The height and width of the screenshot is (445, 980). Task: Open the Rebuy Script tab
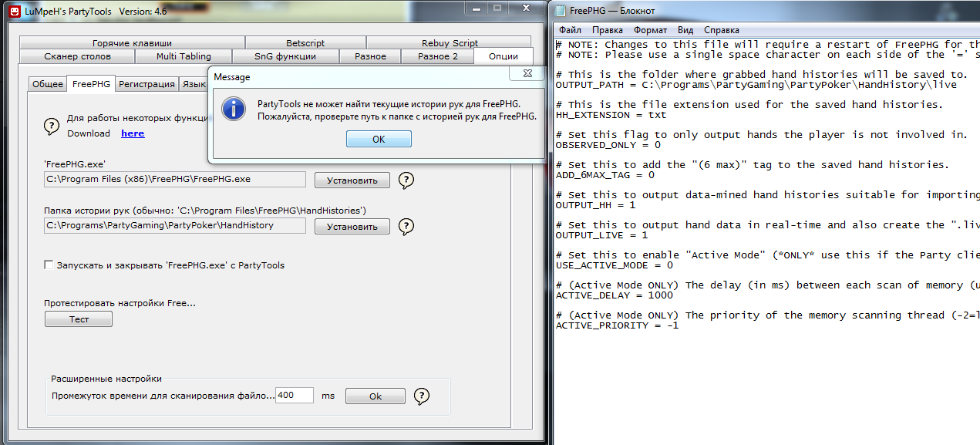coord(450,43)
